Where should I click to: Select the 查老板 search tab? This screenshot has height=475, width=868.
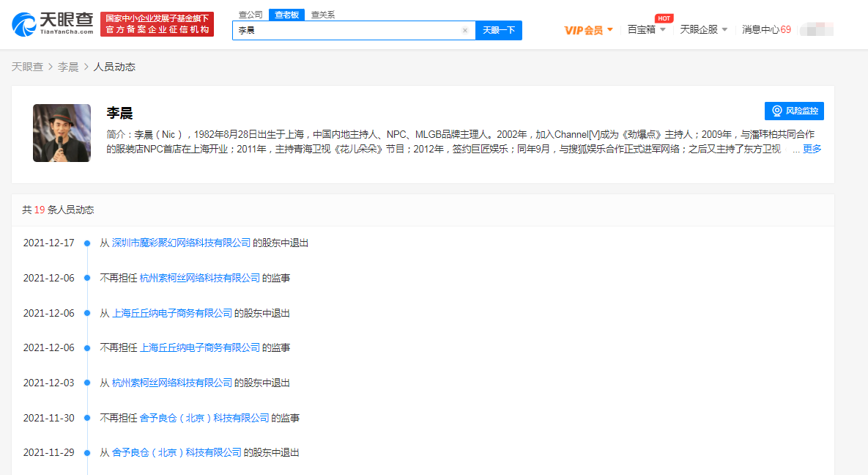coord(286,15)
